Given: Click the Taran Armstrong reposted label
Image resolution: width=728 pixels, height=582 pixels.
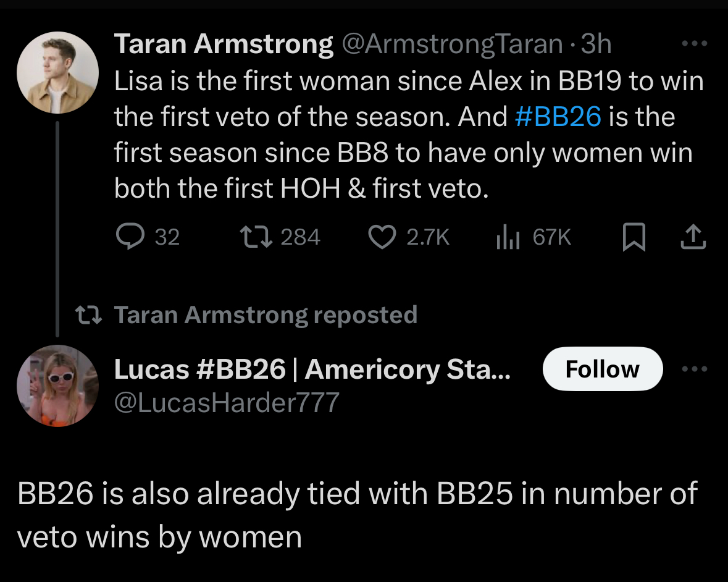Looking at the screenshot, I should (x=266, y=314).
